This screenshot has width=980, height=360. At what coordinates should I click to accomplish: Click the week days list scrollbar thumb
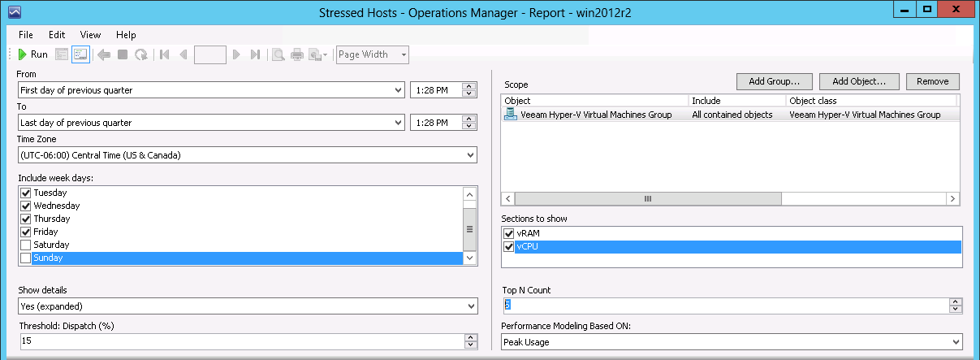point(469,229)
